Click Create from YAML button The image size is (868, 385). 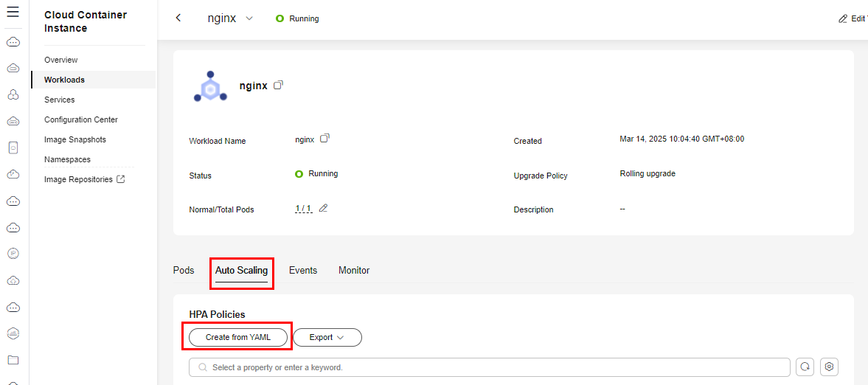coord(238,337)
